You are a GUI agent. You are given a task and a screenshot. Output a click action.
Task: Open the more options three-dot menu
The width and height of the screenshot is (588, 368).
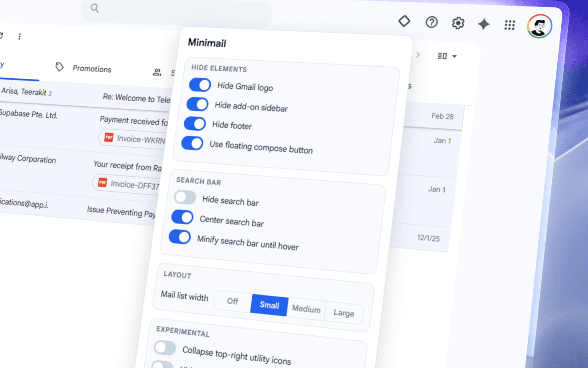click(19, 36)
